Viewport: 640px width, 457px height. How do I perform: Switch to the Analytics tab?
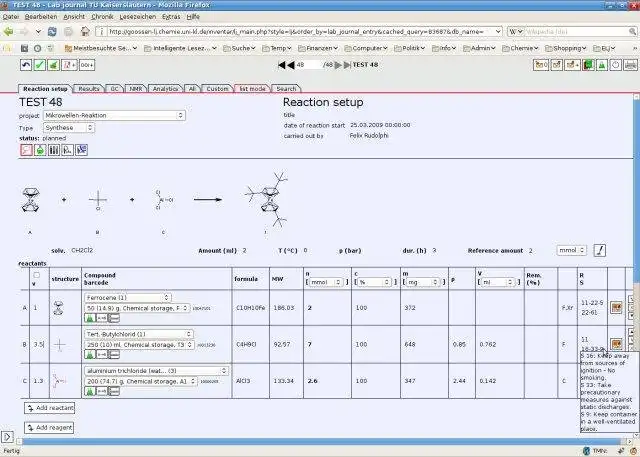coord(165,89)
